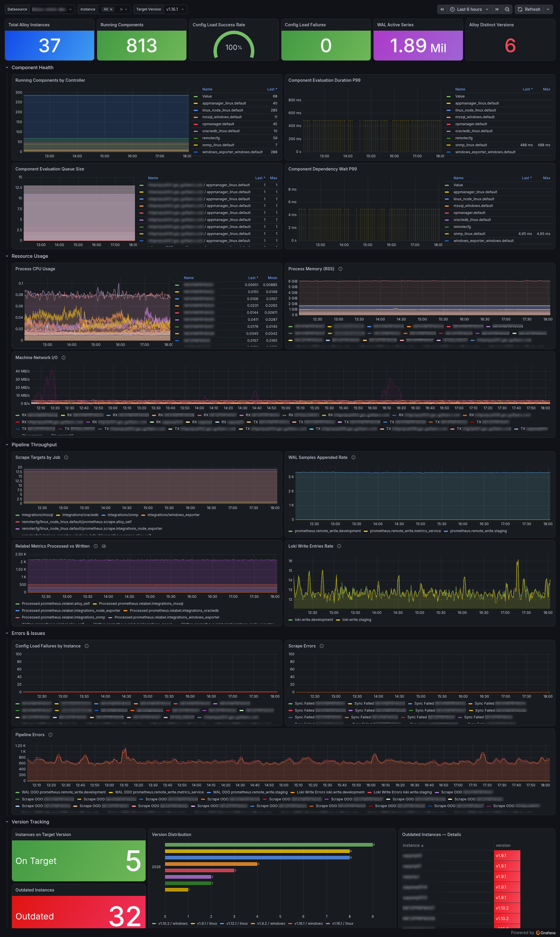Click info icon beside Scrape Targets by Job

pyautogui.click(x=66, y=457)
